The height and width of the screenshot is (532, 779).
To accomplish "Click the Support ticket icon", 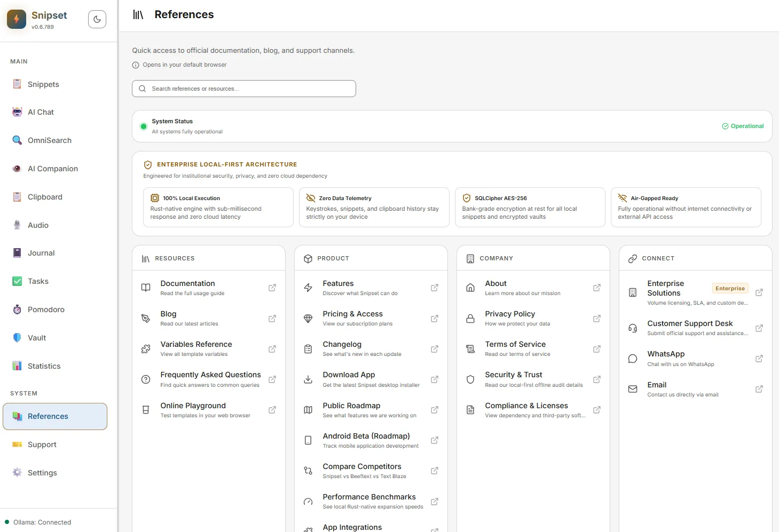I will [x=17, y=444].
